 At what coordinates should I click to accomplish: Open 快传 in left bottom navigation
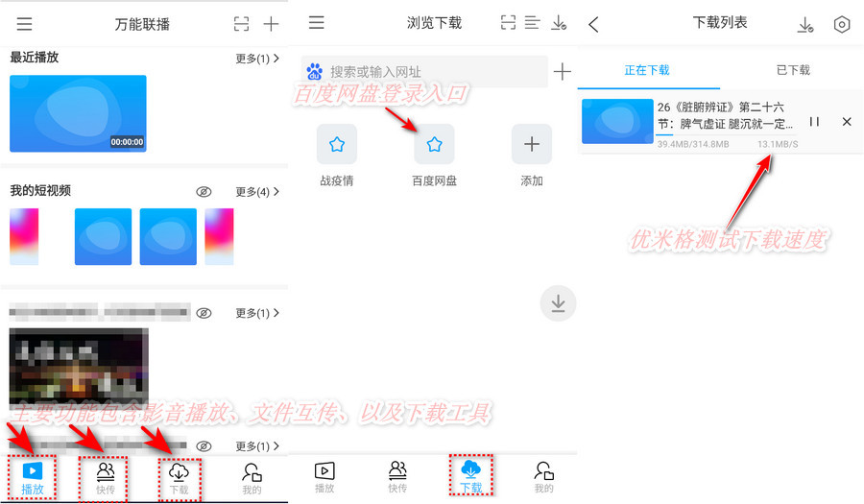106,477
